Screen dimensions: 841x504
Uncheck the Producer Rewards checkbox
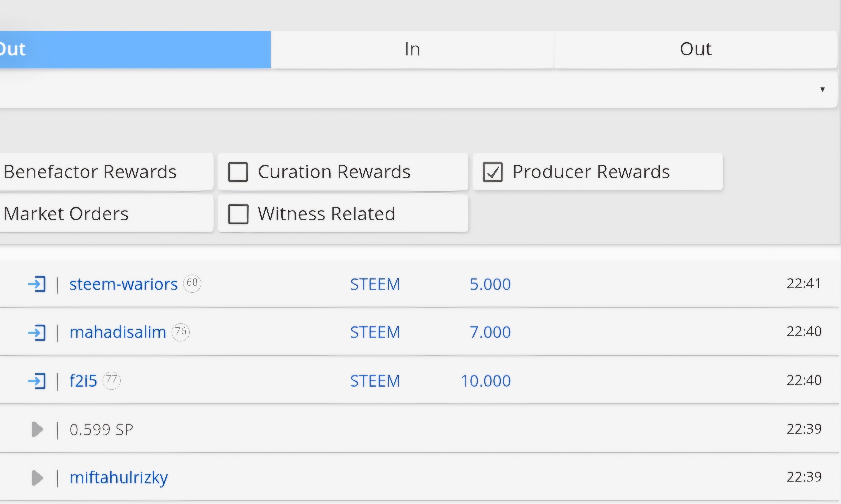[x=492, y=172]
